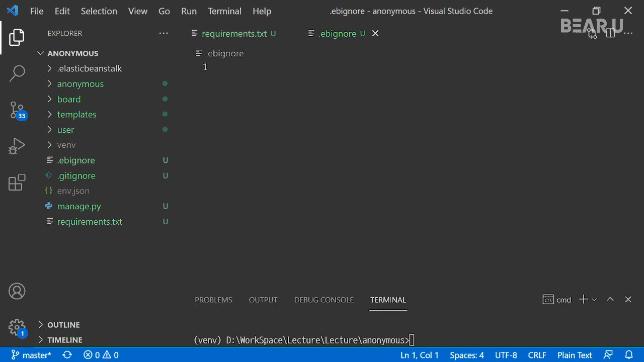Split the editor right
Screen dimensions: 644x362
click(610, 33)
